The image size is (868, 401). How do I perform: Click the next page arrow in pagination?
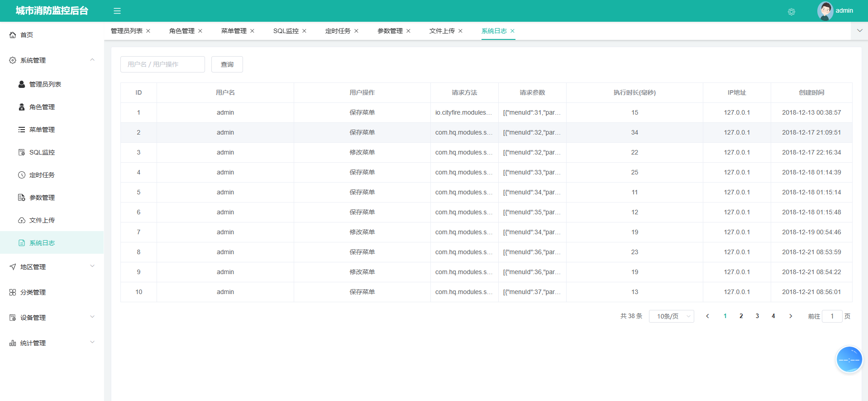click(x=791, y=316)
